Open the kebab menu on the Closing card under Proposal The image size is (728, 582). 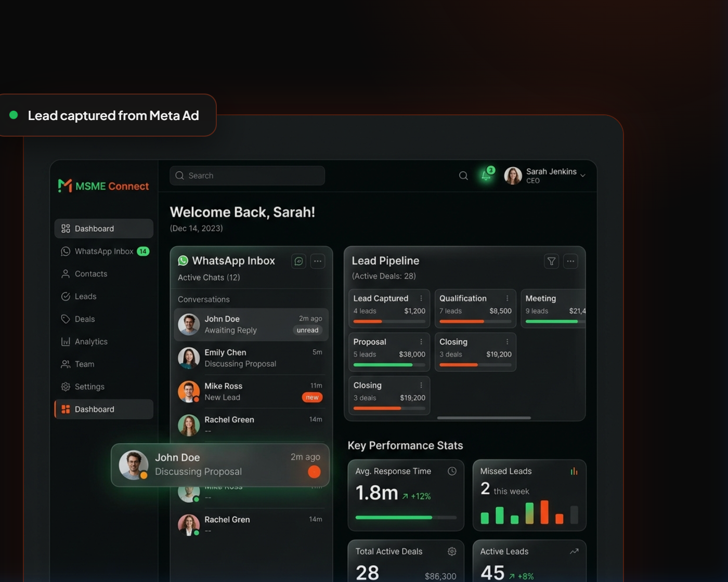click(x=421, y=385)
